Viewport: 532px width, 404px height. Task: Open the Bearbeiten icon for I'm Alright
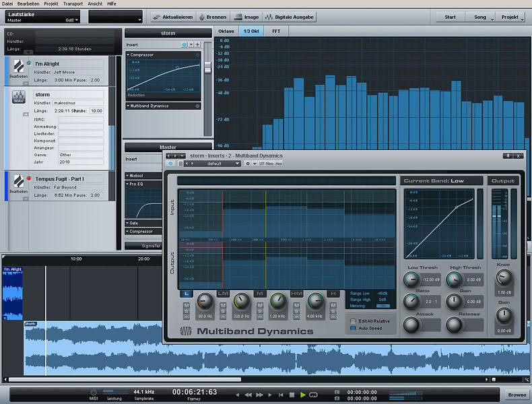18,66
